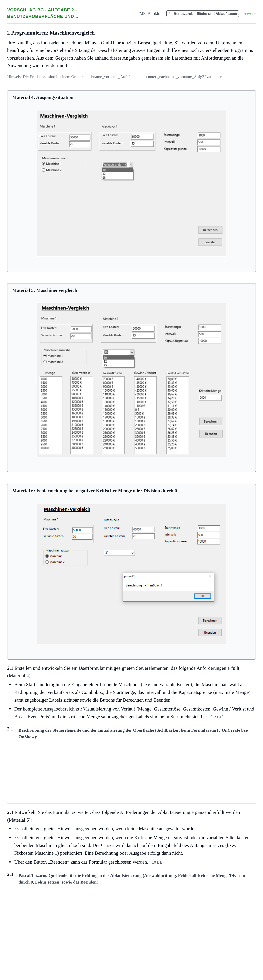Click the Beenden button in Material 5

click(211, 434)
